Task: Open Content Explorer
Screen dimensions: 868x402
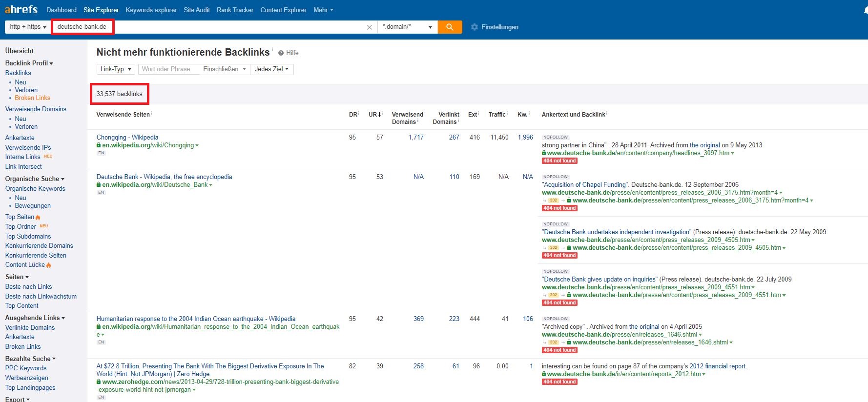Action: tap(284, 10)
